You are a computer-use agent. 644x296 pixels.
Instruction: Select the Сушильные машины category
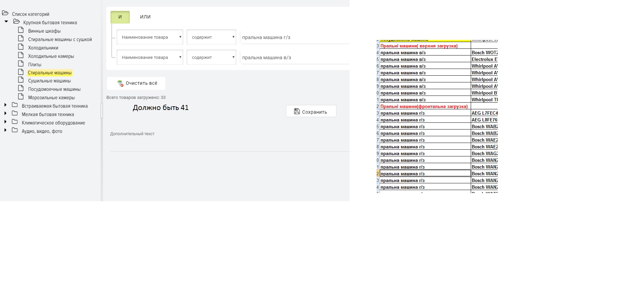tap(49, 81)
